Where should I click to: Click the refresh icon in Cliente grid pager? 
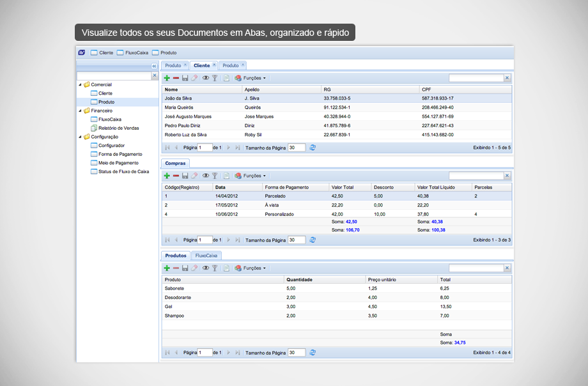[313, 148]
